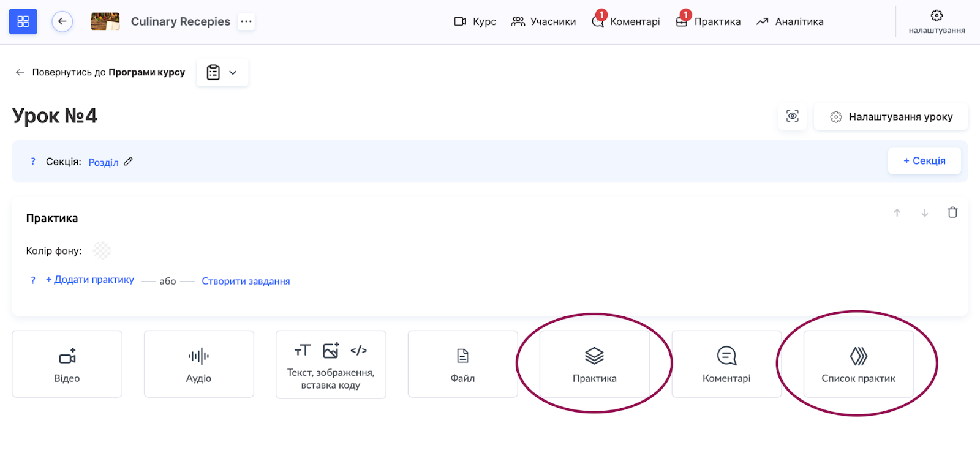Open Коментарі in the top navigation
980x456 pixels.
[x=626, y=21]
